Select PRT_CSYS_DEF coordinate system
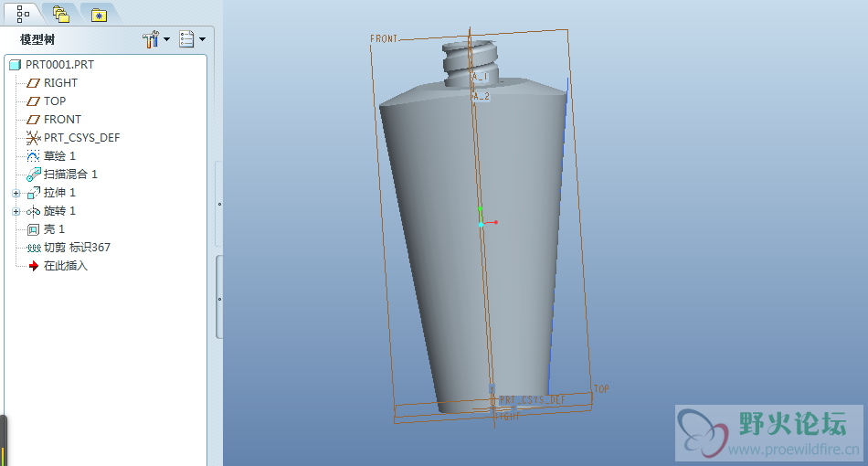This screenshot has height=466, width=868. tap(81, 137)
